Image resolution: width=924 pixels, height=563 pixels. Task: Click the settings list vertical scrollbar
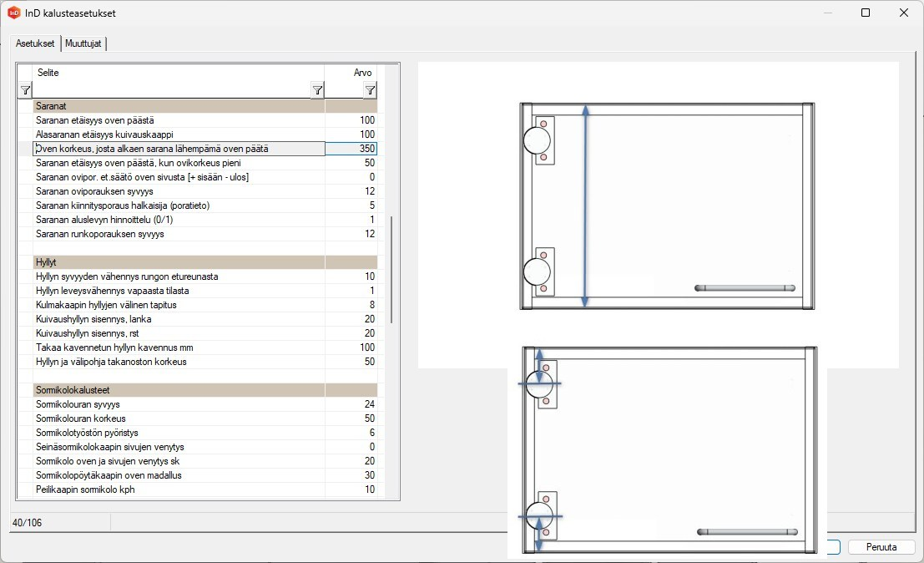click(x=391, y=270)
